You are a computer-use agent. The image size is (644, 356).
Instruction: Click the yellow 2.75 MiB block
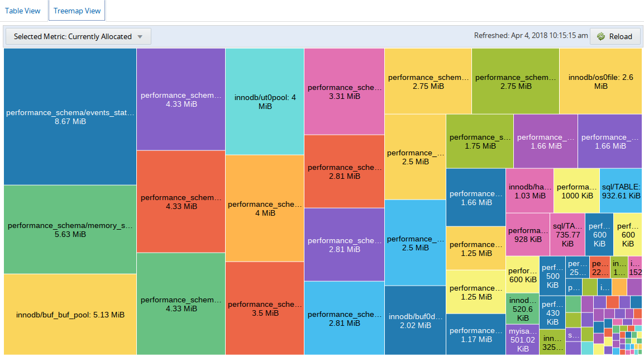point(428,82)
